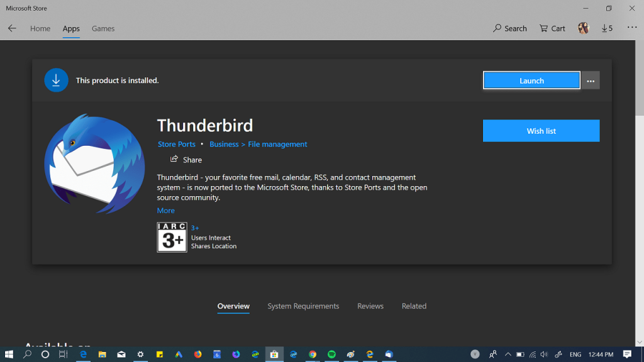Click the scrollbar down arrow

coord(640,342)
